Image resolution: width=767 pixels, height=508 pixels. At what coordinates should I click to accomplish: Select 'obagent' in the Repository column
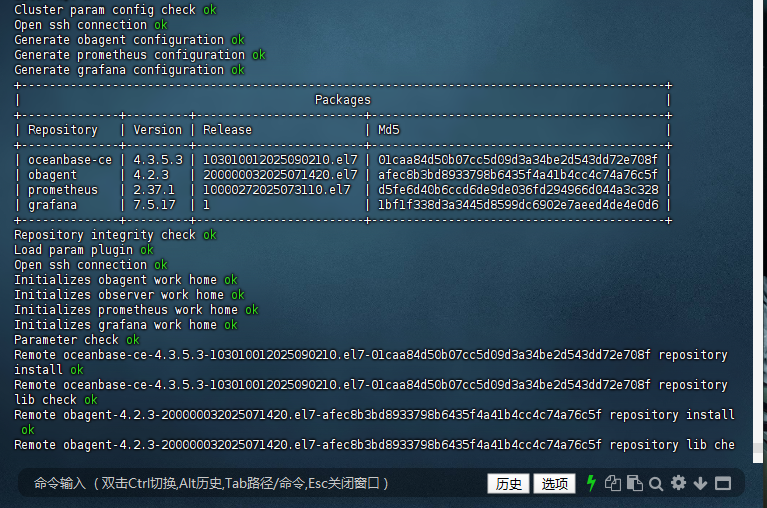pos(52,175)
